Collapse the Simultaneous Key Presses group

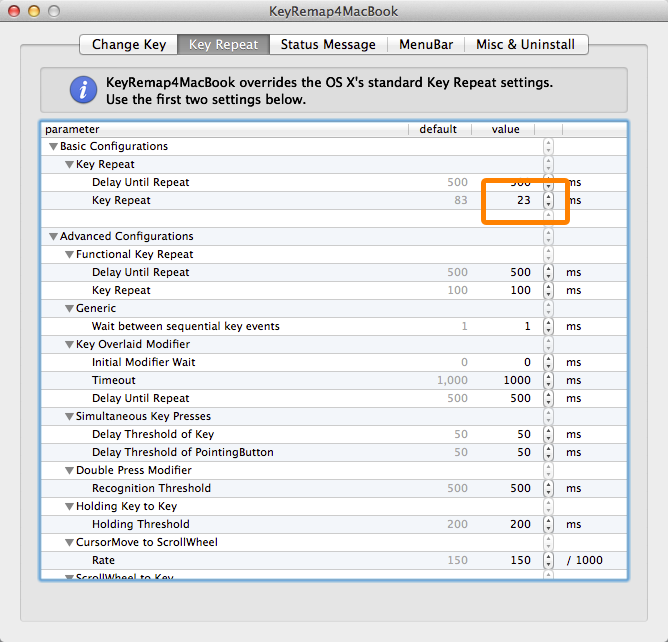point(69,417)
